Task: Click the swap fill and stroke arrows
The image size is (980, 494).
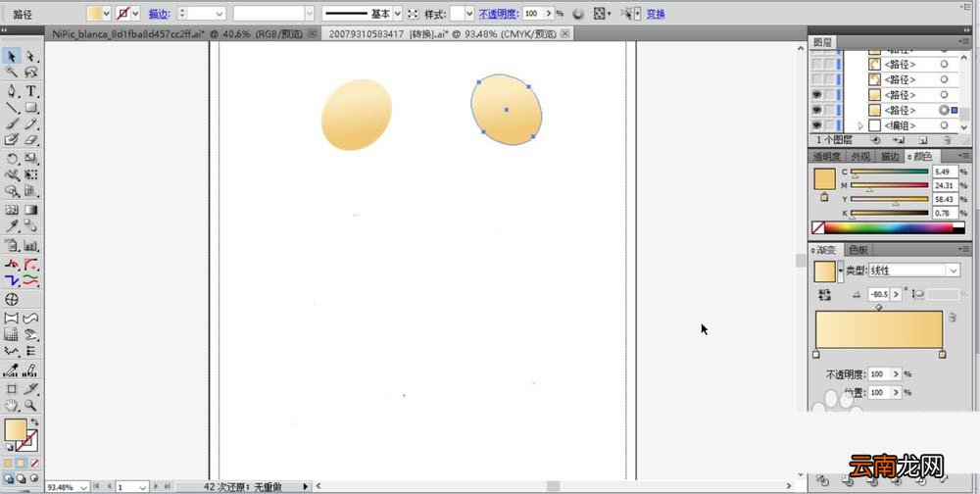Action: (33, 422)
